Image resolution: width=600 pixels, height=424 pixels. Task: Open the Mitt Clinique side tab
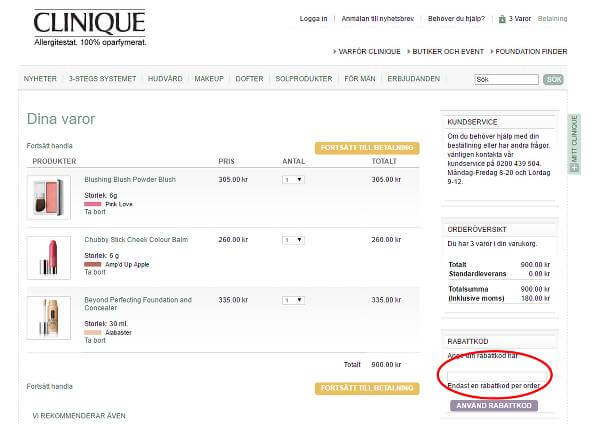click(574, 144)
